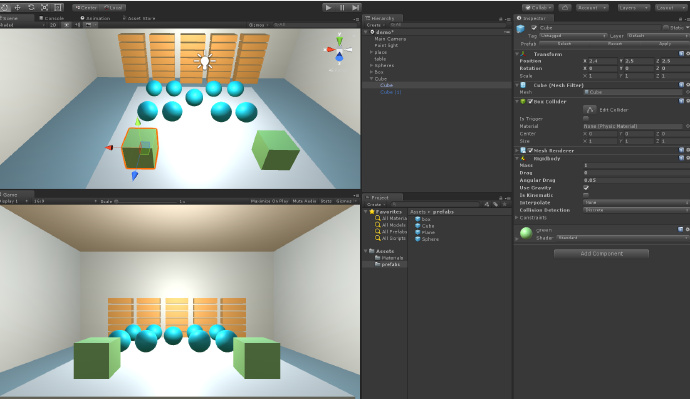Viewport: 690px width, 399px height.
Task: Open the scene effects image dropdown
Action: [x=91, y=25]
